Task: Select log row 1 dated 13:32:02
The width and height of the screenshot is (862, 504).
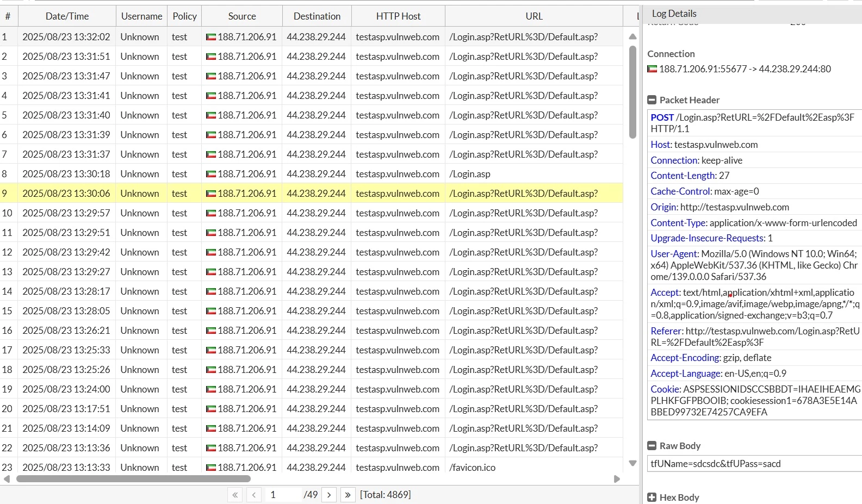Action: pyautogui.click(x=311, y=37)
